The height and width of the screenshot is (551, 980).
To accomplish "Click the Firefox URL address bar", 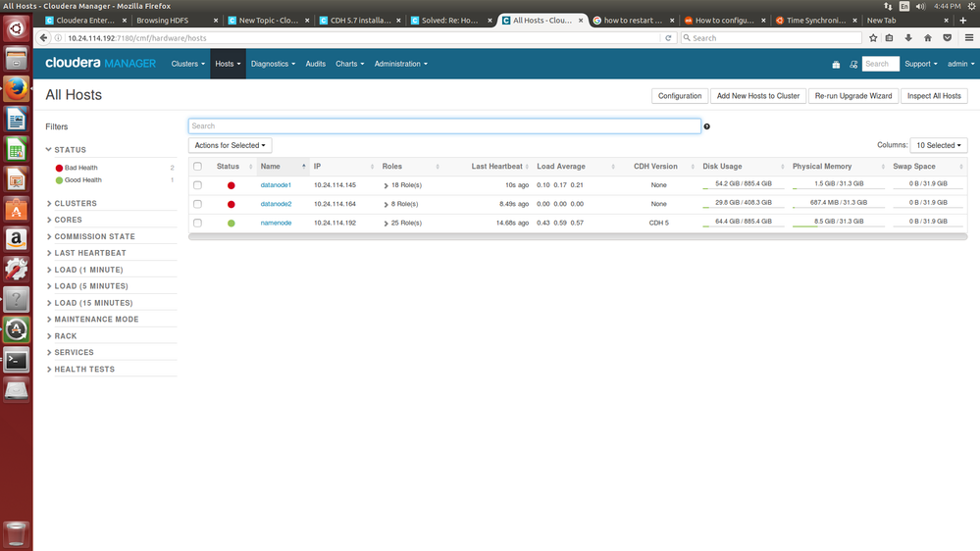I will [x=363, y=38].
